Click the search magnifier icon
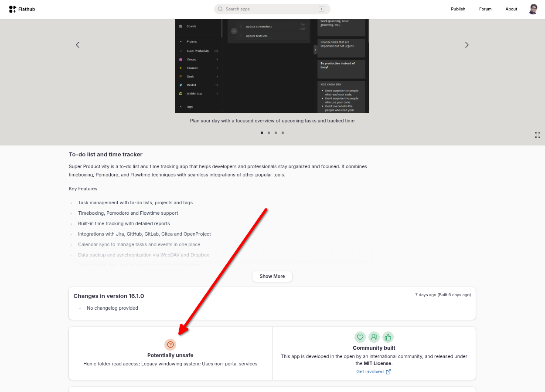Screen dimensions: 545x392 pyautogui.click(x=221, y=9)
